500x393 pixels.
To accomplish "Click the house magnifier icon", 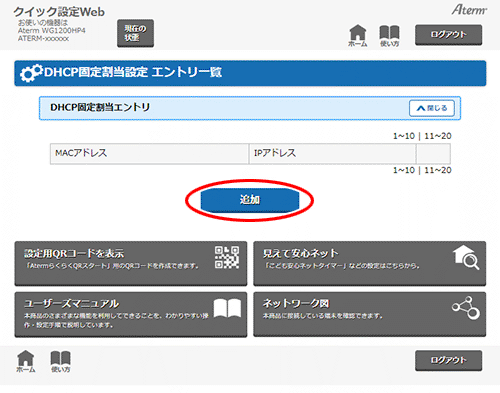I will (466, 257).
